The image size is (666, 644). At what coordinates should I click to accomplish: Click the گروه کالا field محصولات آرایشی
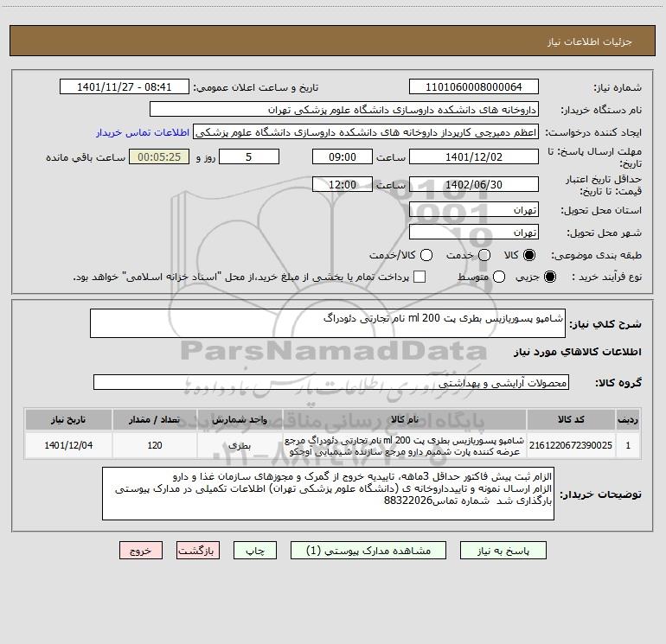click(x=331, y=382)
